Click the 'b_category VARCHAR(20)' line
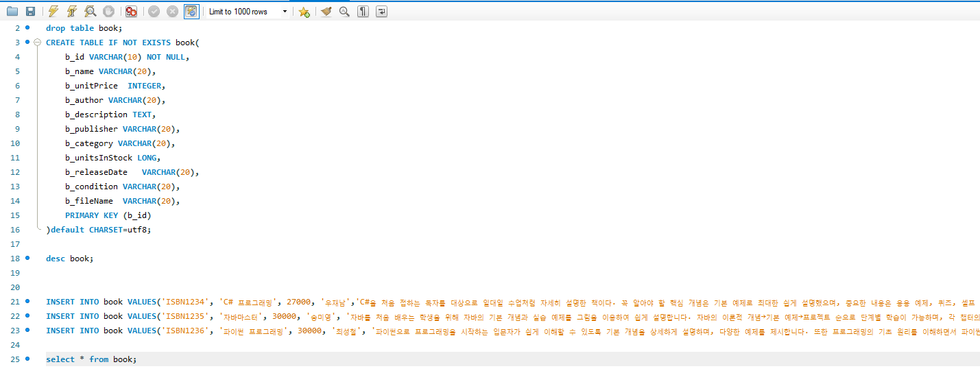Screen dimensions: 980x371 [x=120, y=143]
